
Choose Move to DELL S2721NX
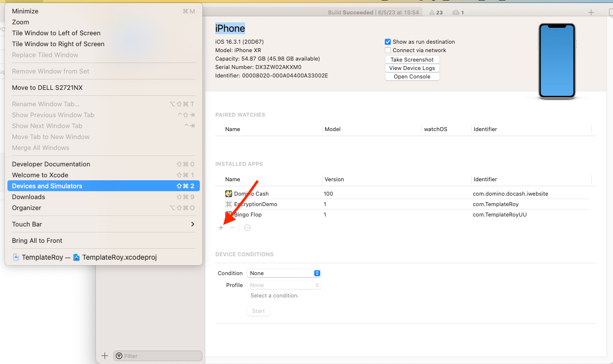[103, 87]
